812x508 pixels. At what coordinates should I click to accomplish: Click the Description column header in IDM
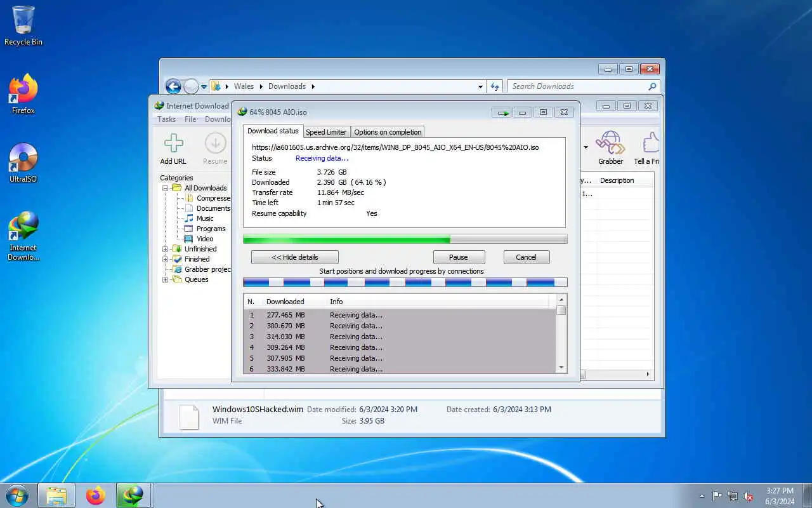click(x=625, y=180)
